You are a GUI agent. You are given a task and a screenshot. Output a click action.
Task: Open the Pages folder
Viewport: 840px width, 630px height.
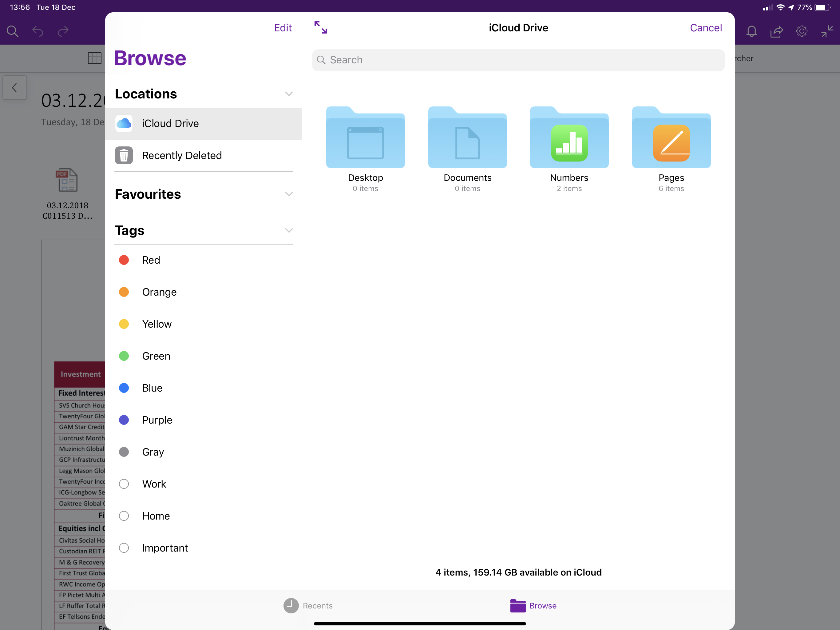point(671,149)
